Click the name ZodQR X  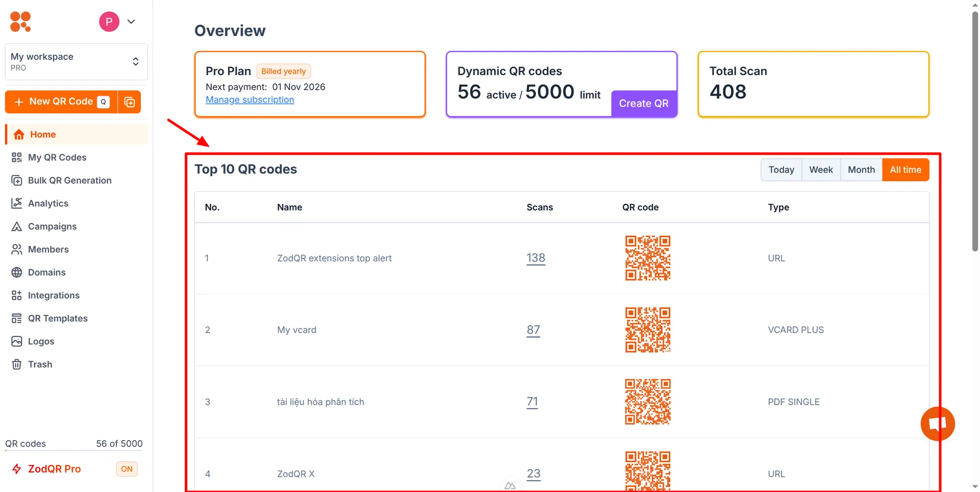click(296, 474)
